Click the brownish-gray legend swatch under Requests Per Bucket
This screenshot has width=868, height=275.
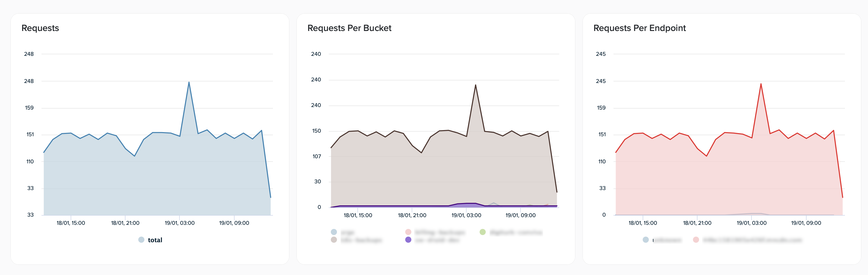point(334,240)
